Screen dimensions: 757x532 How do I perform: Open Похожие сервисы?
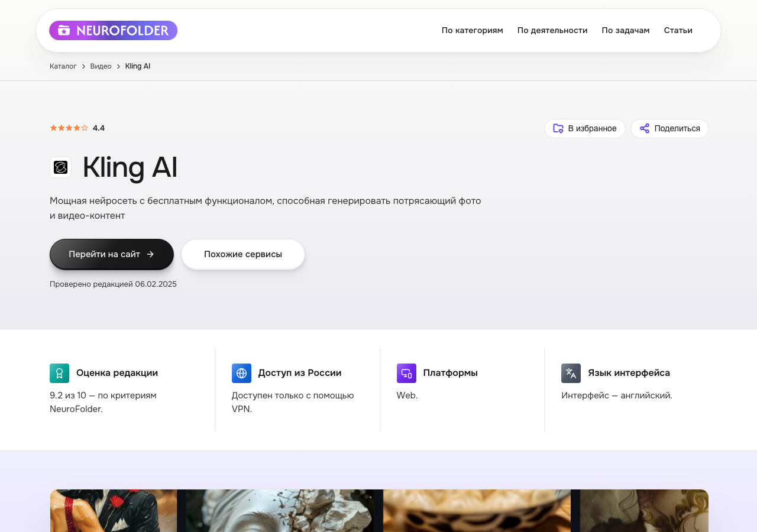pyautogui.click(x=243, y=254)
